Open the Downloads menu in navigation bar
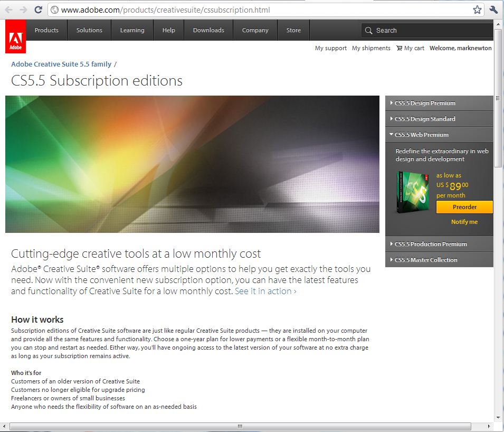The height and width of the screenshot is (432, 504). click(x=208, y=30)
